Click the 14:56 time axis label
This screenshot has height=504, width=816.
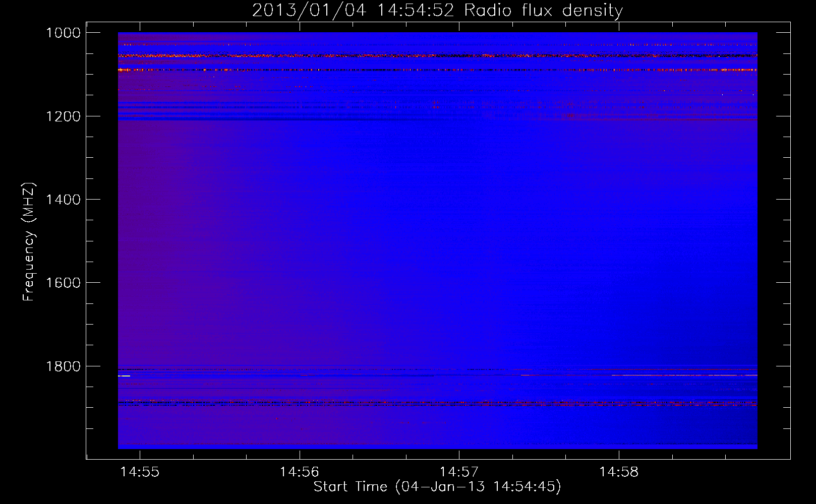[300, 472]
